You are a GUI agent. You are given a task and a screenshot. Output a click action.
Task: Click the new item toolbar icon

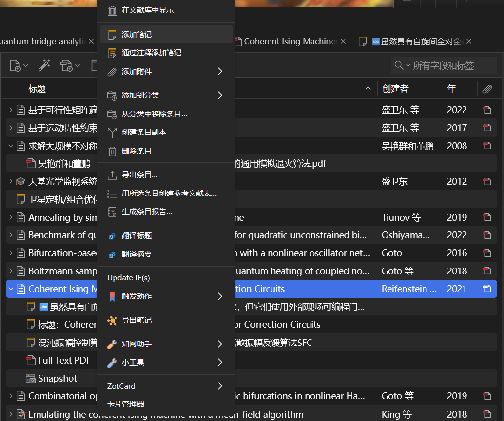click(x=16, y=65)
